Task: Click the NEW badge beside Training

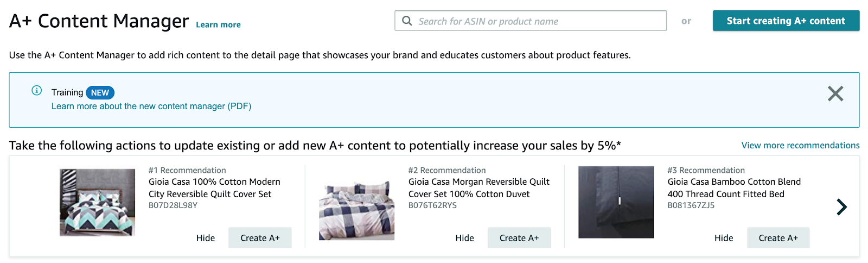Action: (100, 93)
